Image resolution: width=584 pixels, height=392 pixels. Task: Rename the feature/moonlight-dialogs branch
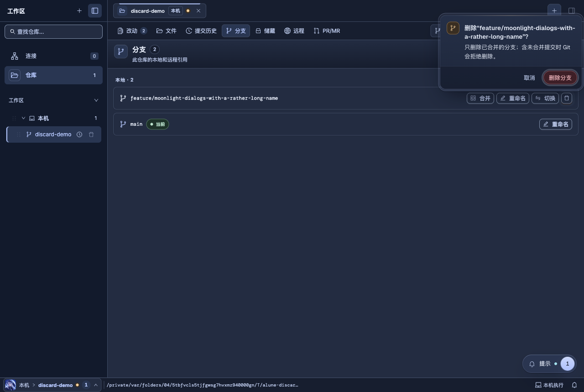coord(513,98)
